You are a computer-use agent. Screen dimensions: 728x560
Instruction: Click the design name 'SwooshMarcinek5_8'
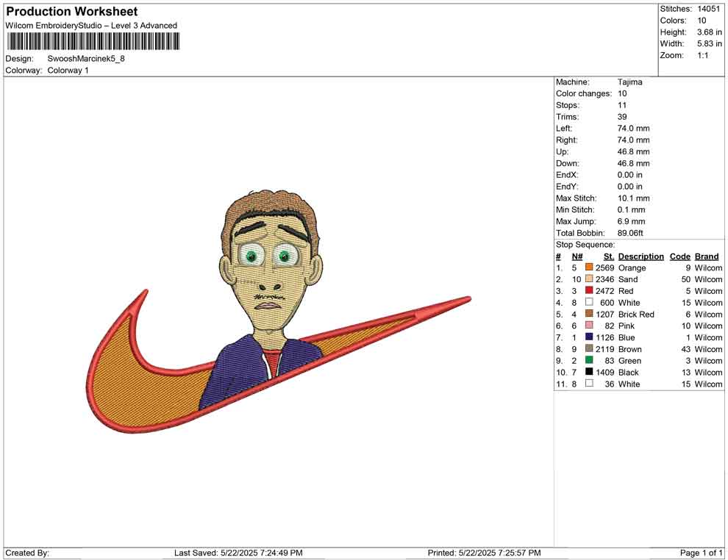coord(86,59)
